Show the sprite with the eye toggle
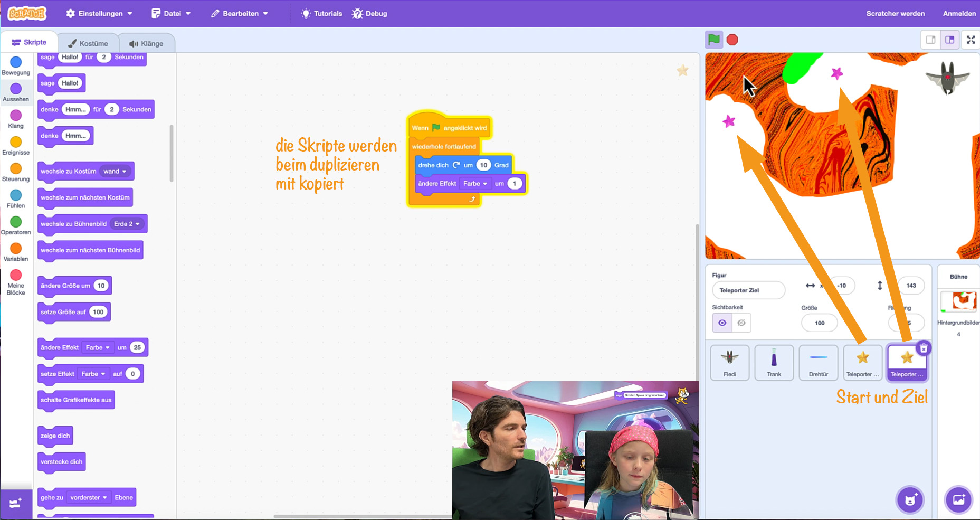The height and width of the screenshot is (520, 980). click(722, 323)
